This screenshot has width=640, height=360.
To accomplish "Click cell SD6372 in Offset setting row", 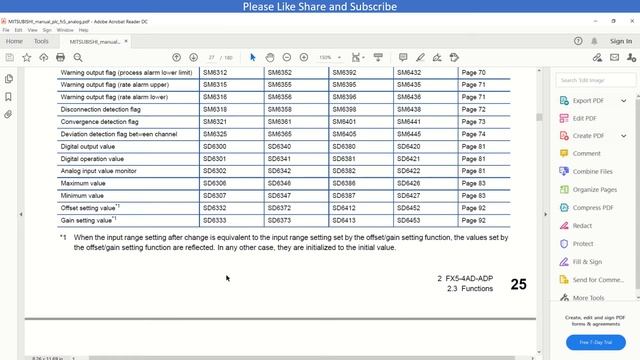I will (x=279, y=208).
